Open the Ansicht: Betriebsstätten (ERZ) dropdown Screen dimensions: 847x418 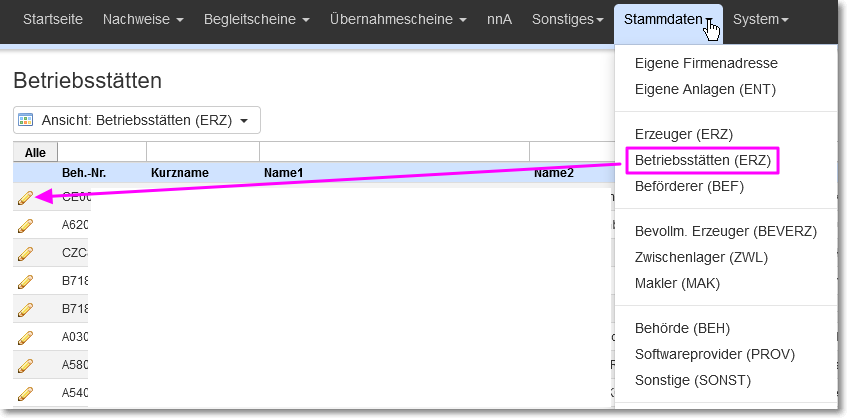click(137, 120)
